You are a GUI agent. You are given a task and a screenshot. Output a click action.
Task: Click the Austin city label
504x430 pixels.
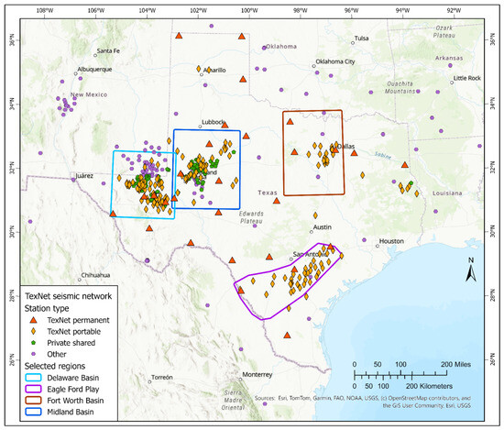tap(322, 227)
